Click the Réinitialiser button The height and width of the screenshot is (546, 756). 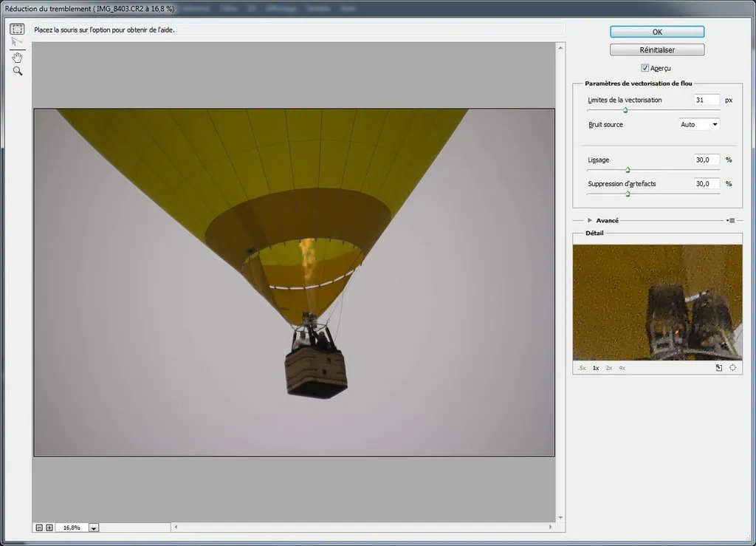[657, 50]
